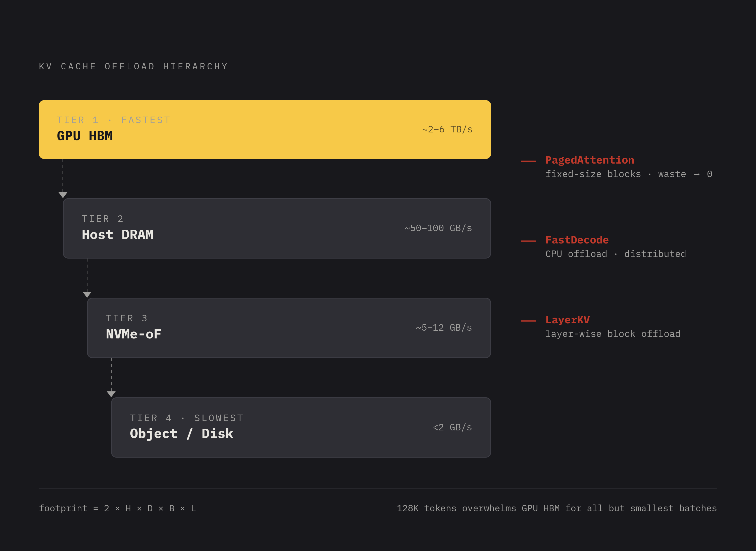Click the arrowhead pointing to Tier 2
Viewport: 756px width, 551px height.
click(x=63, y=195)
